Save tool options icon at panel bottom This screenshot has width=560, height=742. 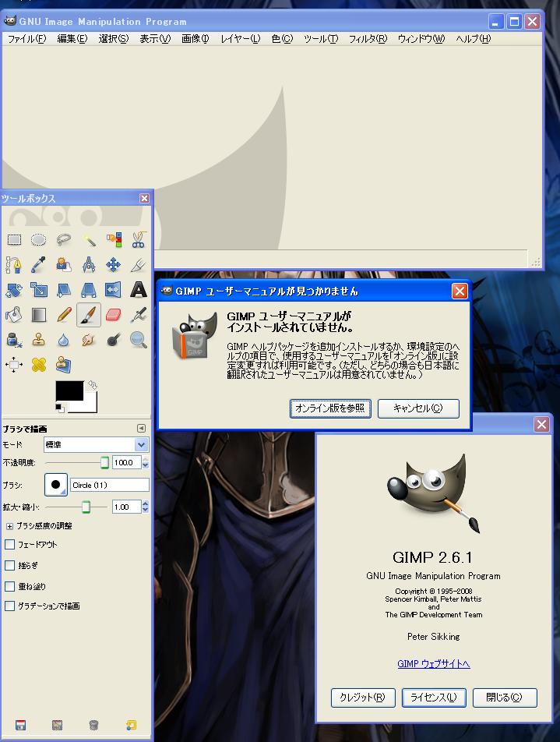pyautogui.click(x=20, y=725)
